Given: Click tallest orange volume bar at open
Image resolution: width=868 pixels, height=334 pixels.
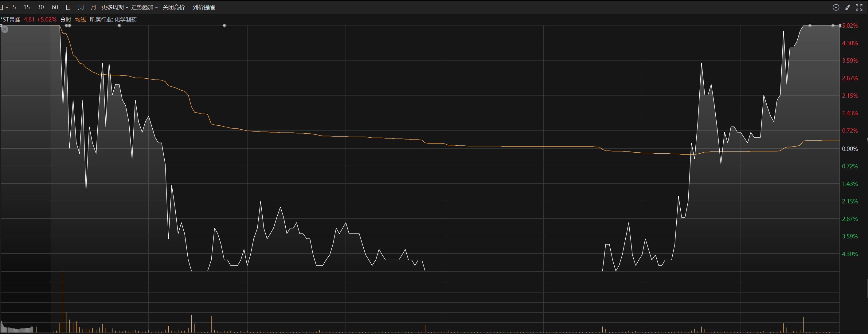Looking at the screenshot, I should pyautogui.click(x=63, y=303).
